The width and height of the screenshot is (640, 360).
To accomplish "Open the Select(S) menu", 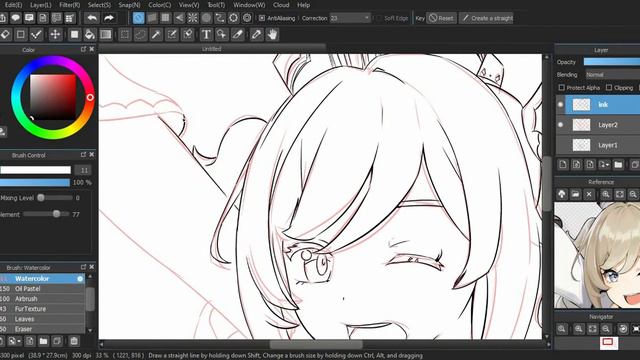I will [99, 5].
